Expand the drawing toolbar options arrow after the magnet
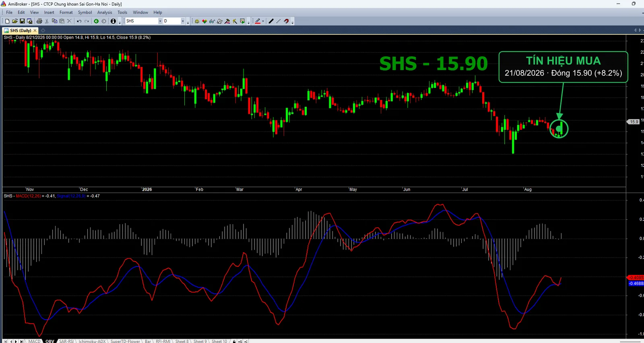The height and width of the screenshot is (343, 644). pos(292,22)
